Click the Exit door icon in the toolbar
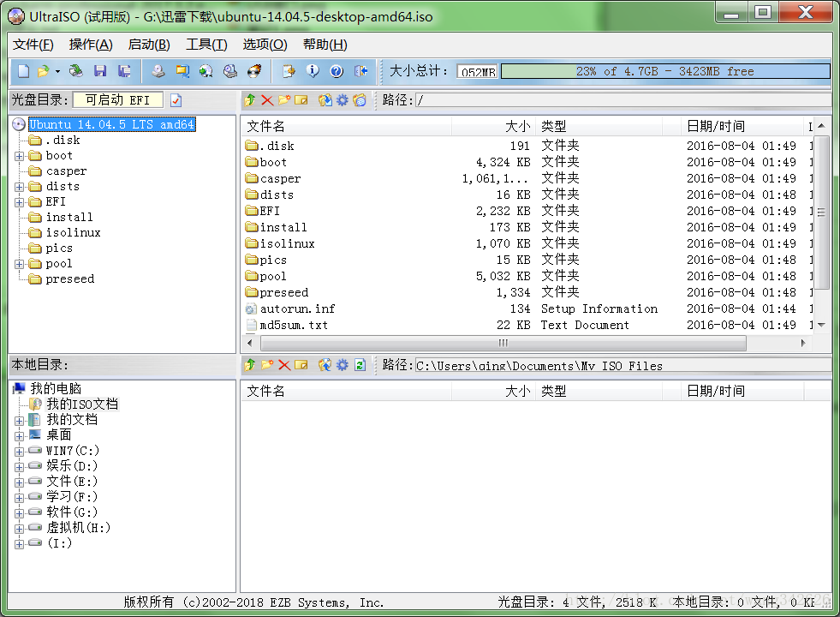840x617 pixels. [360, 71]
